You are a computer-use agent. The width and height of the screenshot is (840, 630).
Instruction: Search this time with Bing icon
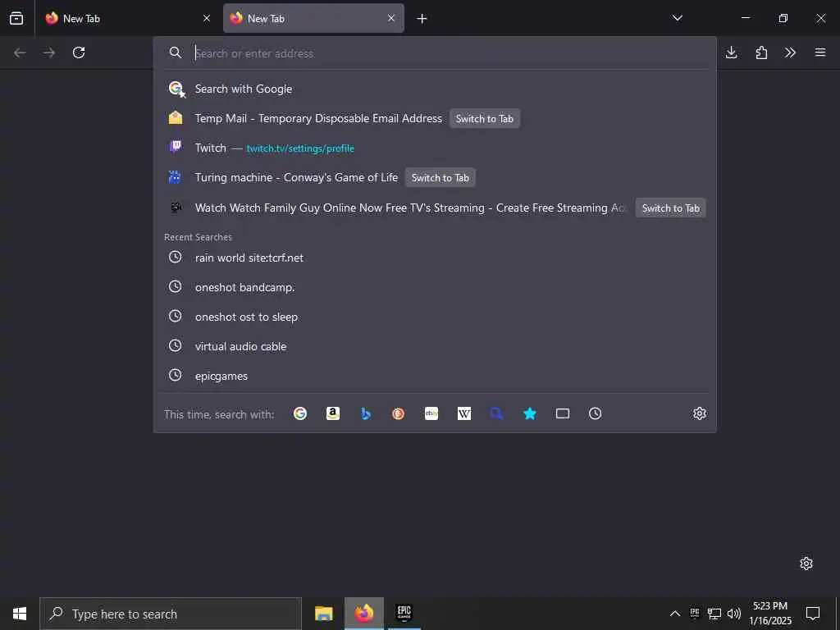coord(366,413)
